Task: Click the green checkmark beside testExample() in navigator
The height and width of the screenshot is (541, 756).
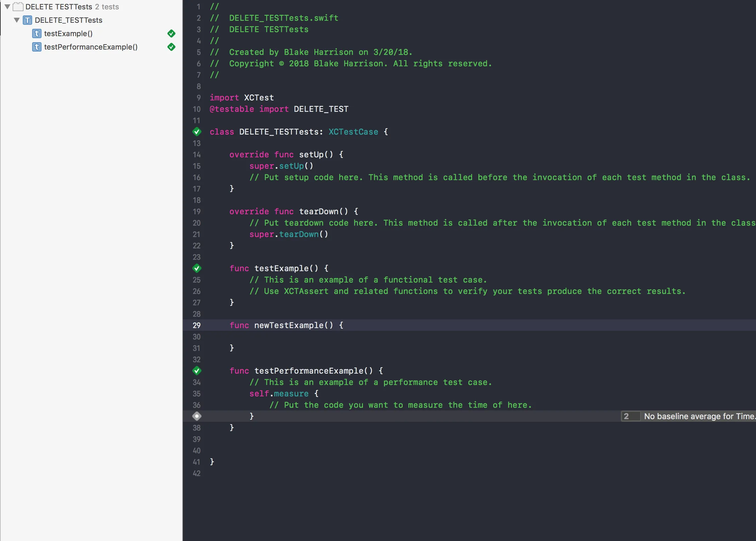Action: tap(171, 33)
